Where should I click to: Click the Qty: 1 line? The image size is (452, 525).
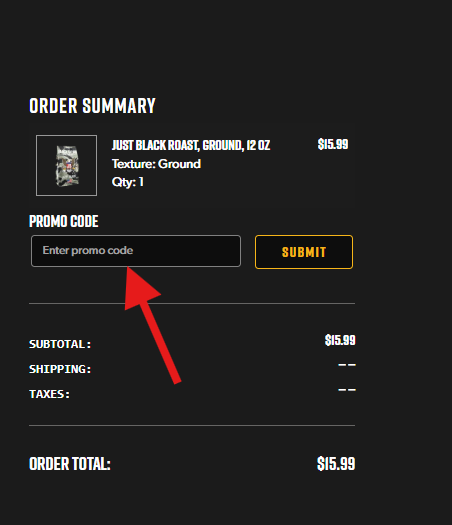pyautogui.click(x=128, y=182)
